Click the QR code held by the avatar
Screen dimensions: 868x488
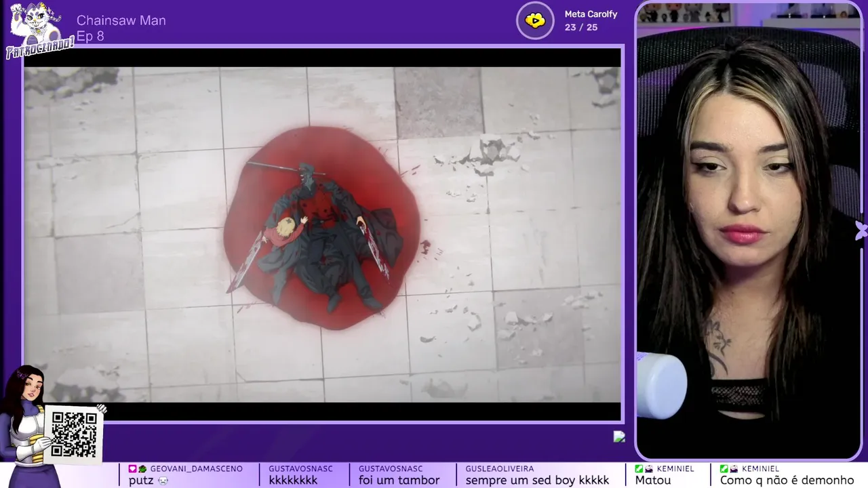click(74, 434)
